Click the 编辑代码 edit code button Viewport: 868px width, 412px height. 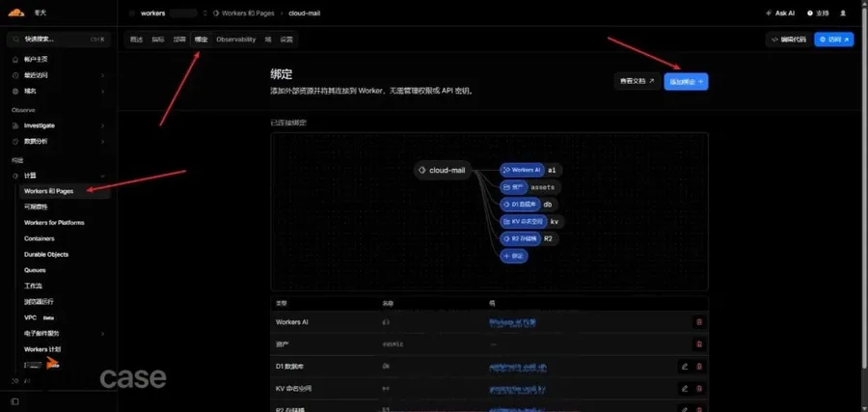pos(789,40)
